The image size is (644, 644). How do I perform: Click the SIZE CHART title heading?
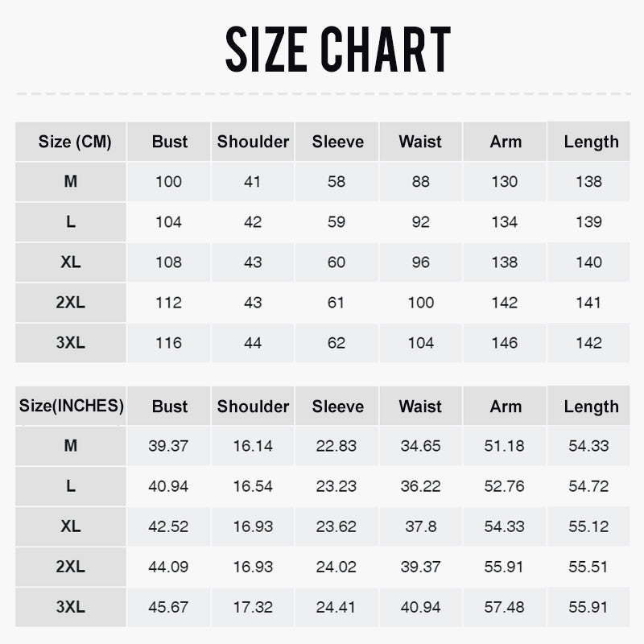pos(337,49)
